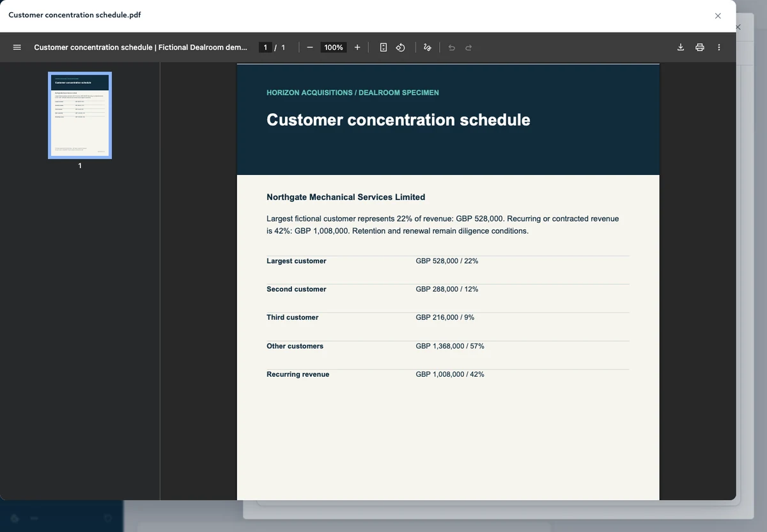Viewport: 767px width, 532px height.
Task: Click the Third customer row label
Action: [293, 317]
